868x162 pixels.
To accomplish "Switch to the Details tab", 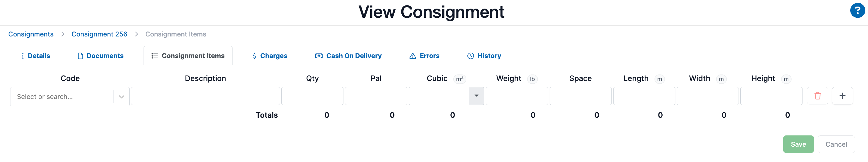I will coord(39,56).
